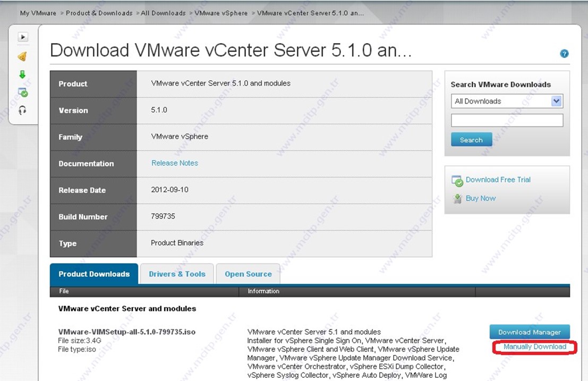Click the File column header
Screen dimensions: 588x381
click(64, 291)
